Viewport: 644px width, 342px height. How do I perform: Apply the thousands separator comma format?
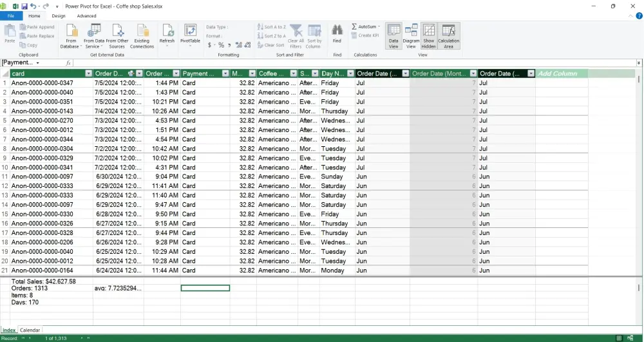click(x=230, y=45)
